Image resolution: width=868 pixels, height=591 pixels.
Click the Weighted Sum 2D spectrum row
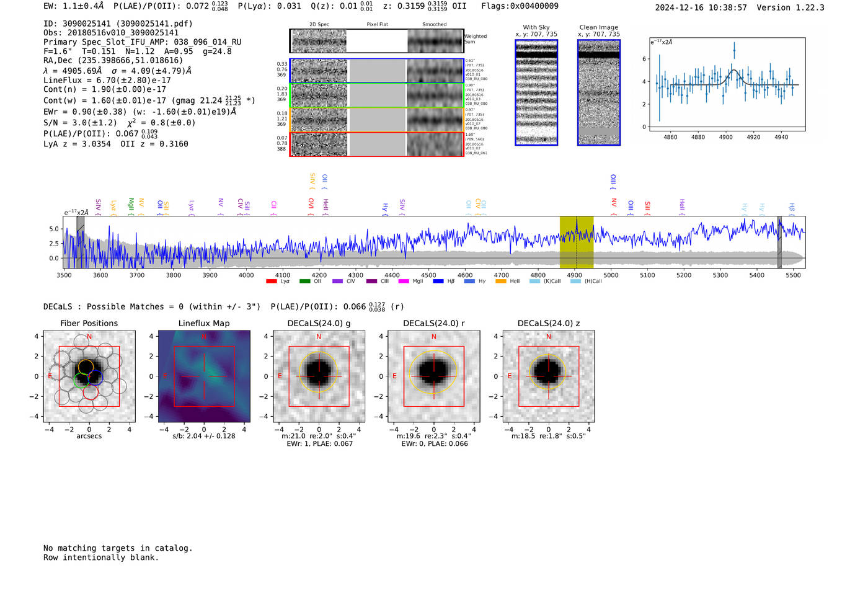click(376, 41)
